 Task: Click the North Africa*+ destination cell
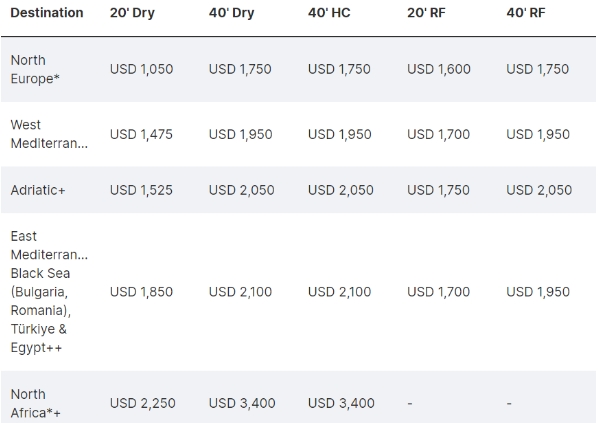(35, 404)
